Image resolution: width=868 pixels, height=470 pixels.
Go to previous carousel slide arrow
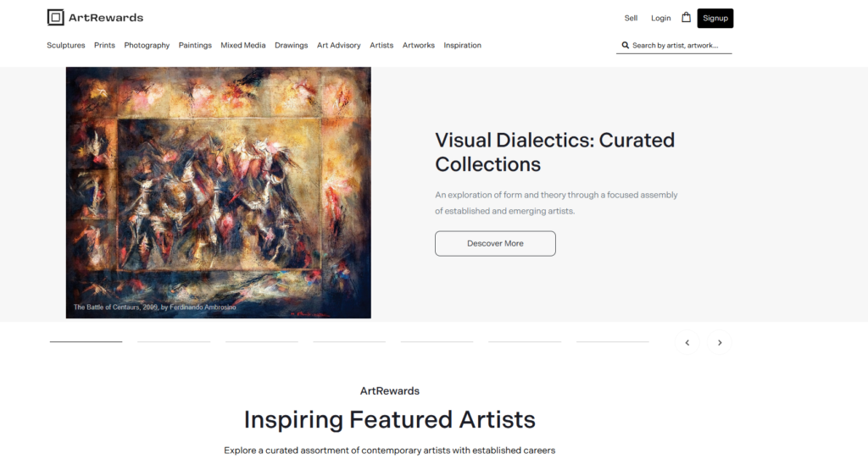(687, 343)
